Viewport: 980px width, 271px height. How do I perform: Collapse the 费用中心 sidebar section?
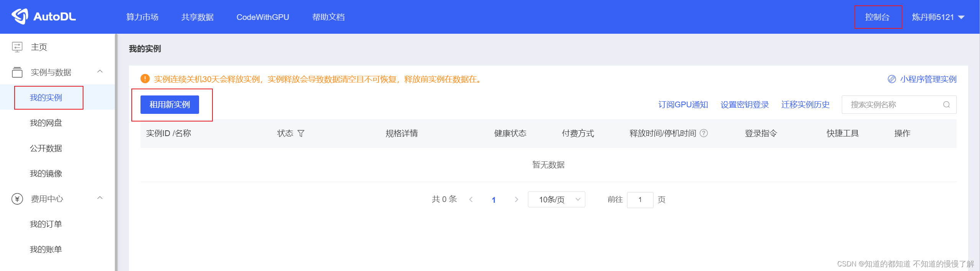[100, 198]
